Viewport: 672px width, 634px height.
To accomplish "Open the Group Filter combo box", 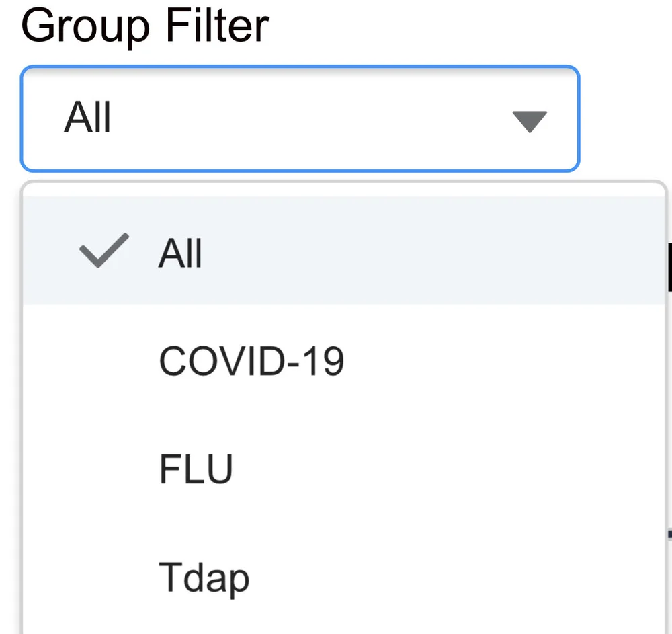I will click(300, 119).
